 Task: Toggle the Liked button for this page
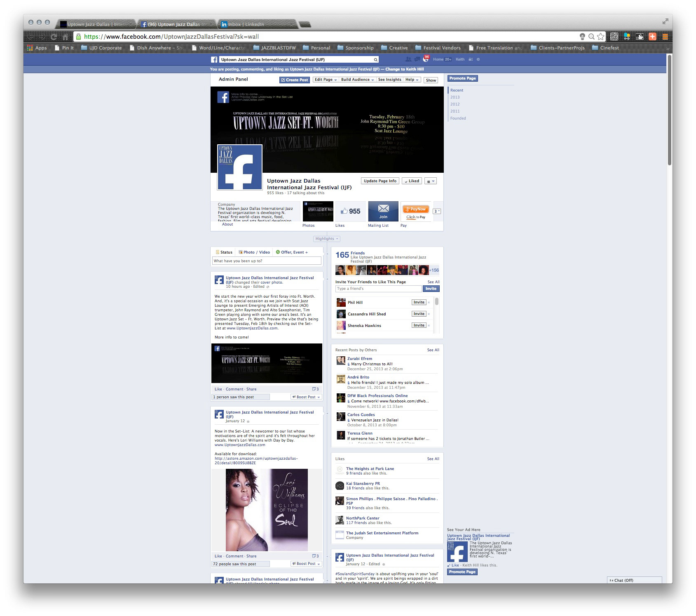[412, 181]
